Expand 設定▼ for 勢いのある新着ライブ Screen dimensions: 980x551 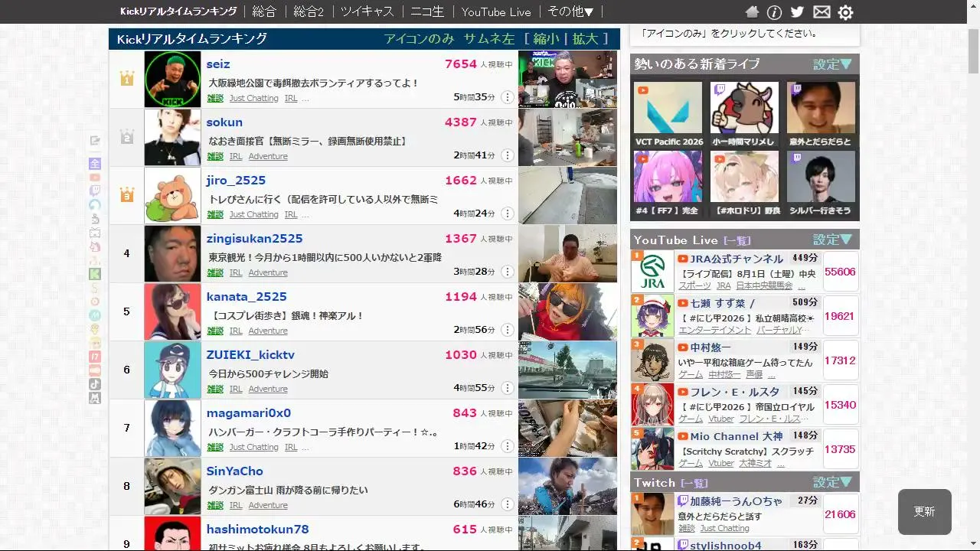click(832, 64)
